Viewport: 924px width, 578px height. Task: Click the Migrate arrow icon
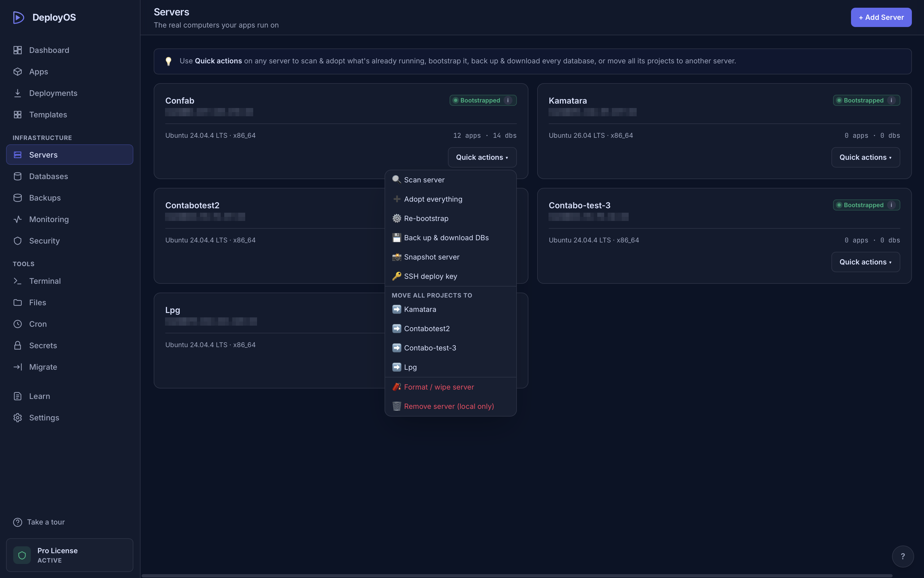pos(18,367)
